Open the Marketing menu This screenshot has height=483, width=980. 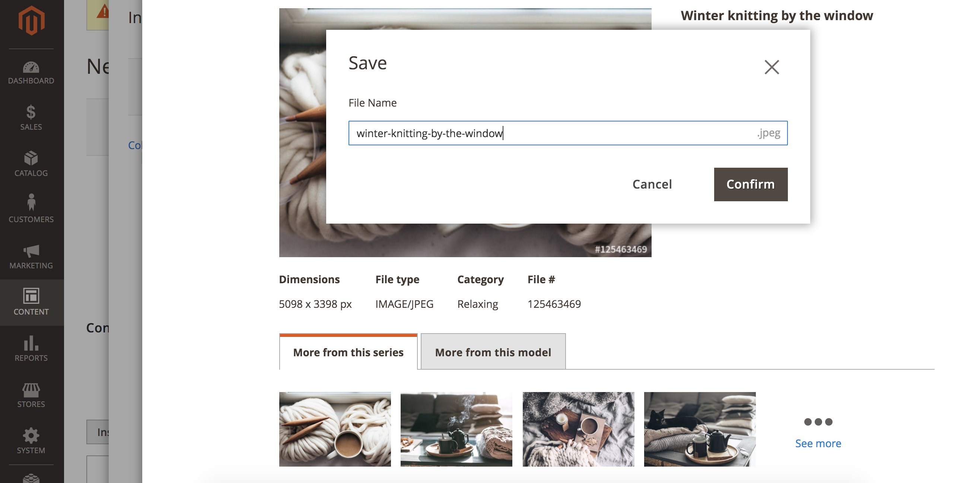coord(31,256)
